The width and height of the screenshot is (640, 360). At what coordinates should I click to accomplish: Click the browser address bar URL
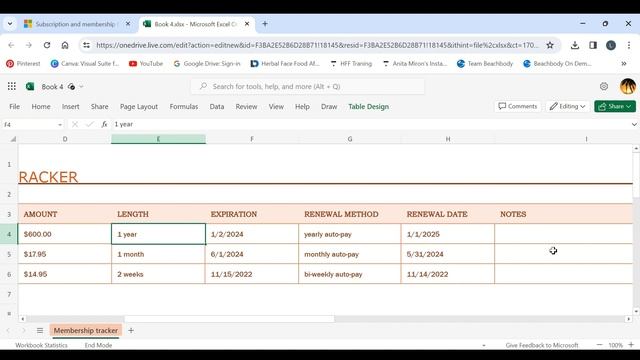[x=317, y=45]
